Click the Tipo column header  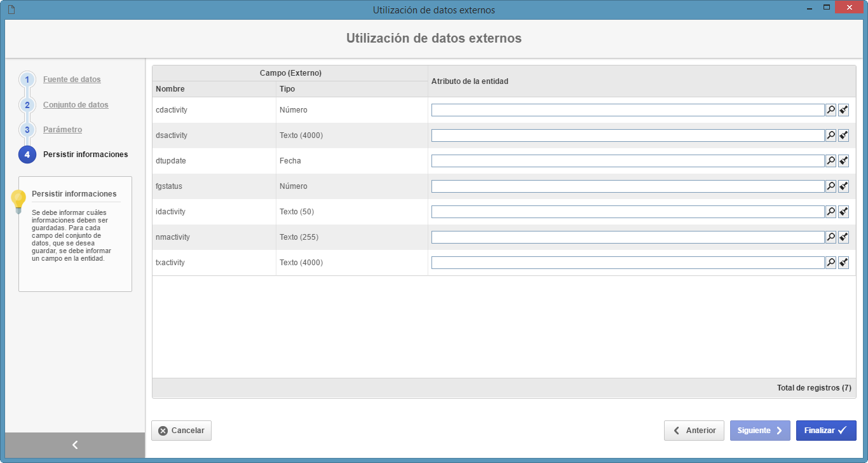[x=352, y=89]
